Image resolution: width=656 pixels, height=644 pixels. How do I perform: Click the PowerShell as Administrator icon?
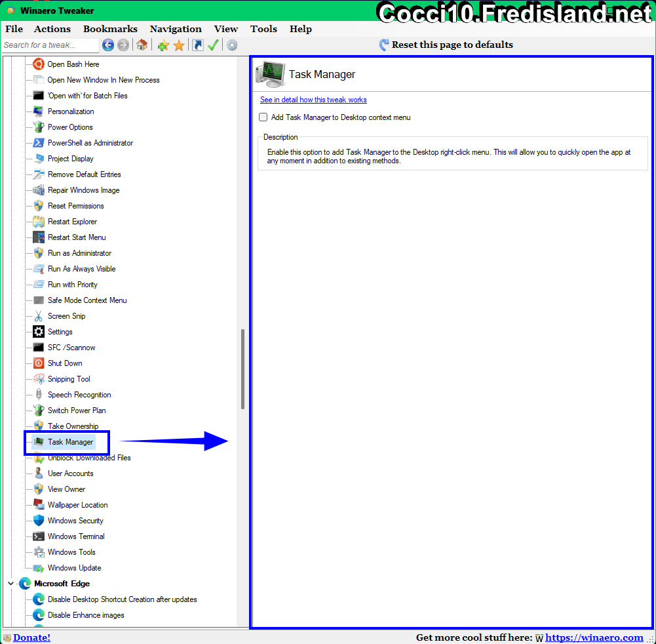coord(39,143)
